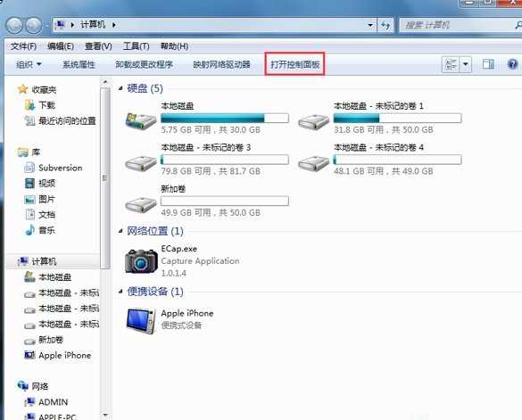This screenshot has width=522, height=420.
Task: Open the change view dropdown arrow
Action: click(x=466, y=64)
